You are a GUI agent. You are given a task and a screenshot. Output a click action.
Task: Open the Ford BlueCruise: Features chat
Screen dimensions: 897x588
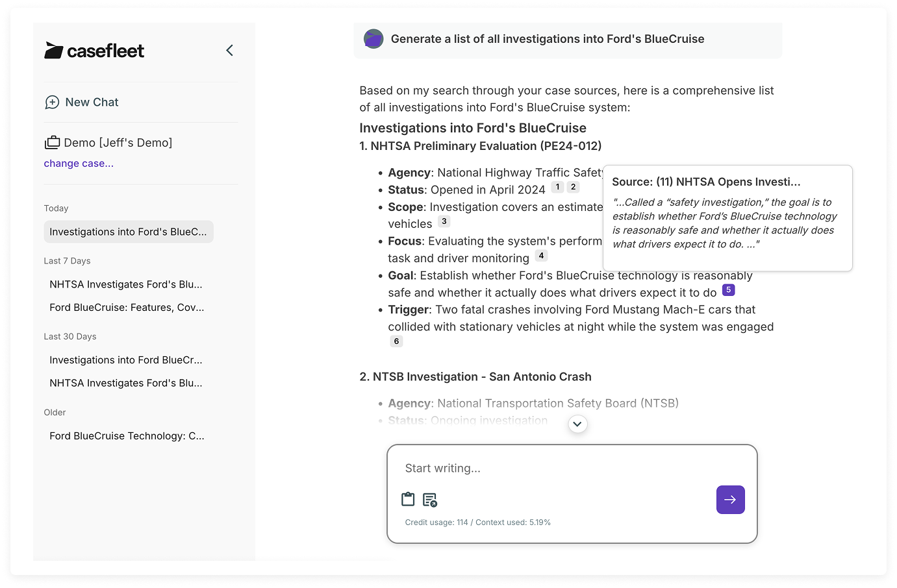click(x=127, y=308)
